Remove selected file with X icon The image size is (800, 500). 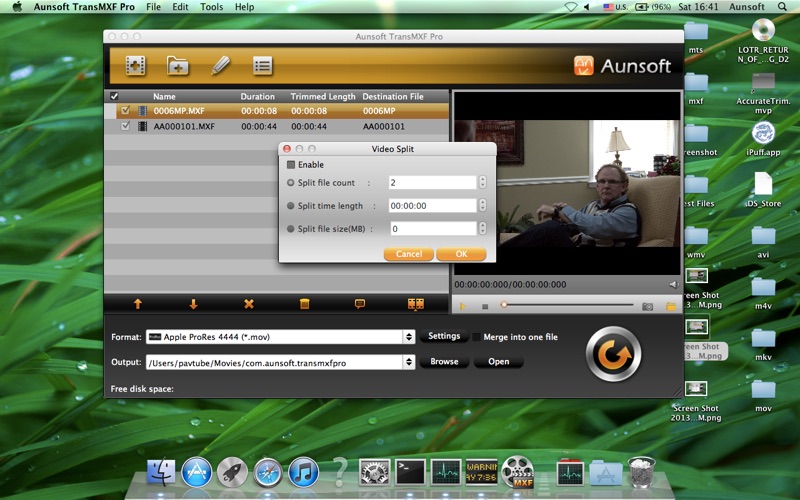point(248,304)
